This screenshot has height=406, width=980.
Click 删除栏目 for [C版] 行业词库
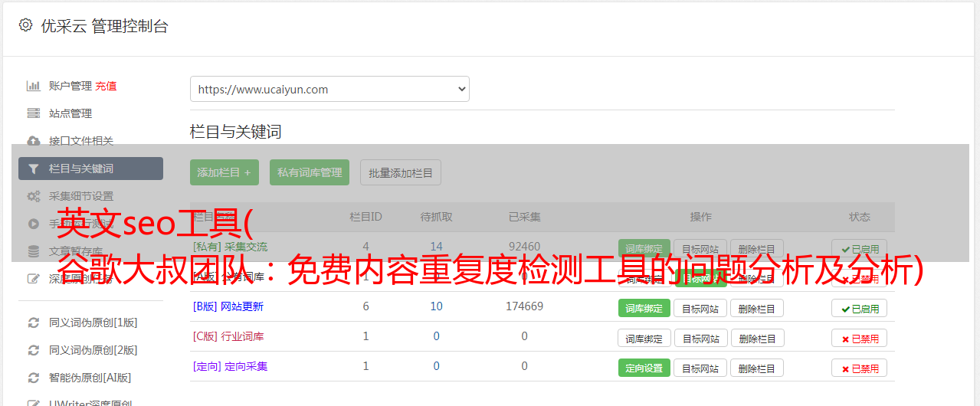click(757, 338)
